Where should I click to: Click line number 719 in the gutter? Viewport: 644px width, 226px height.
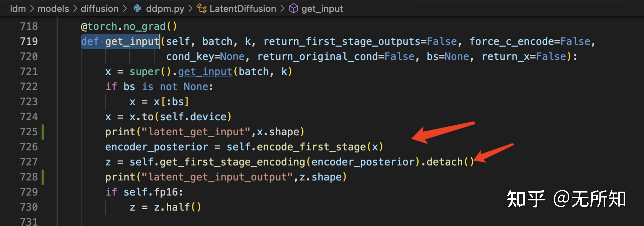point(29,41)
